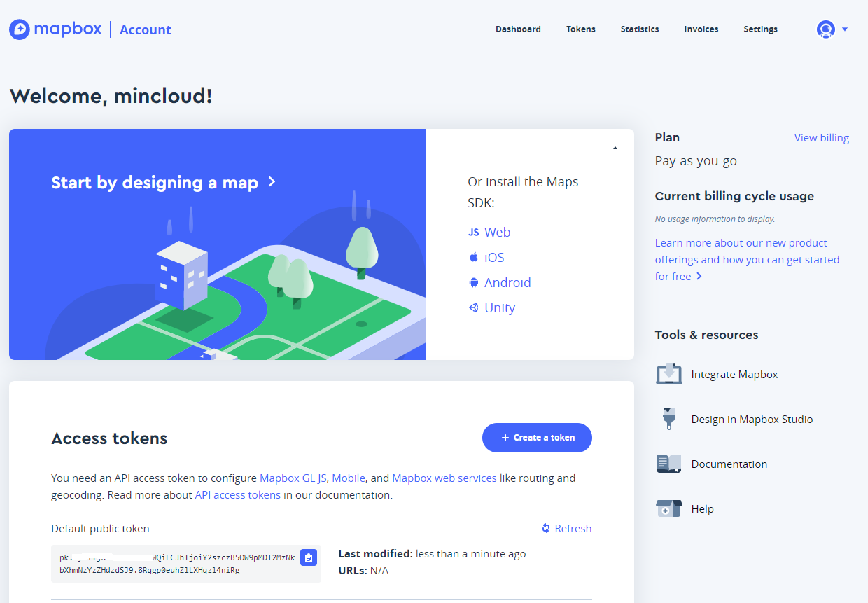Open Learn more about new product offerings
Viewport: 868px width, 603px height.
[747, 260]
